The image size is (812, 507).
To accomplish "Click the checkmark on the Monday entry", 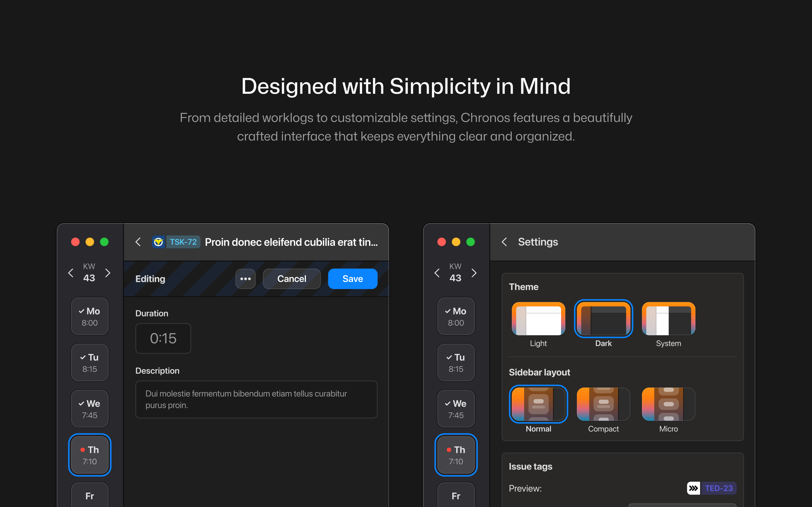I will click(82, 311).
